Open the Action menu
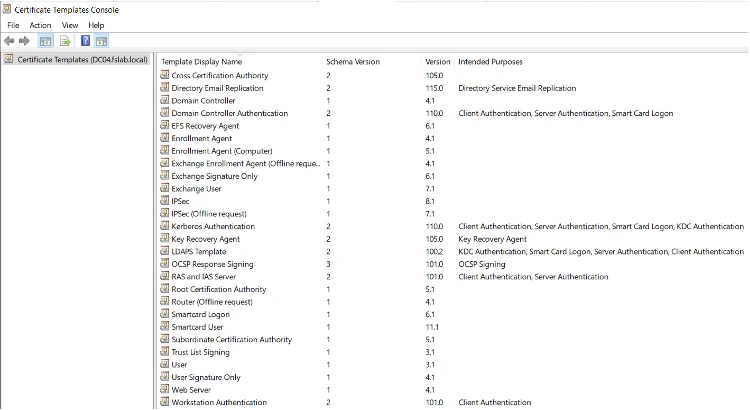Image resolution: width=750 pixels, height=410 pixels. pos(40,25)
